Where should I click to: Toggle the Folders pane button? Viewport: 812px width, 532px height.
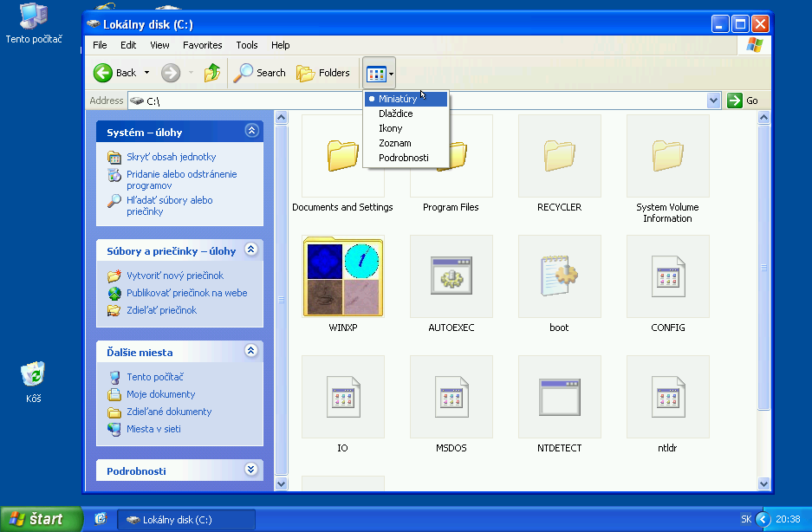[322, 74]
